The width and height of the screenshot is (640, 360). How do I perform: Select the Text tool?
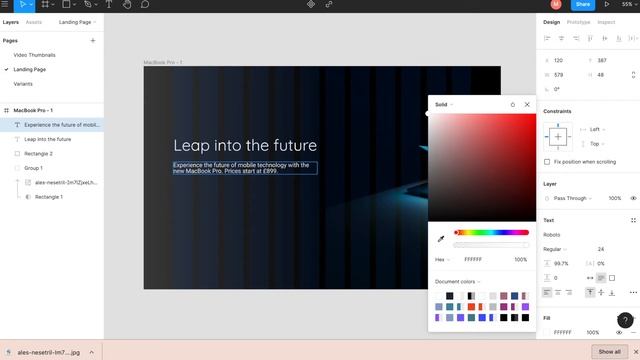coord(109,4)
